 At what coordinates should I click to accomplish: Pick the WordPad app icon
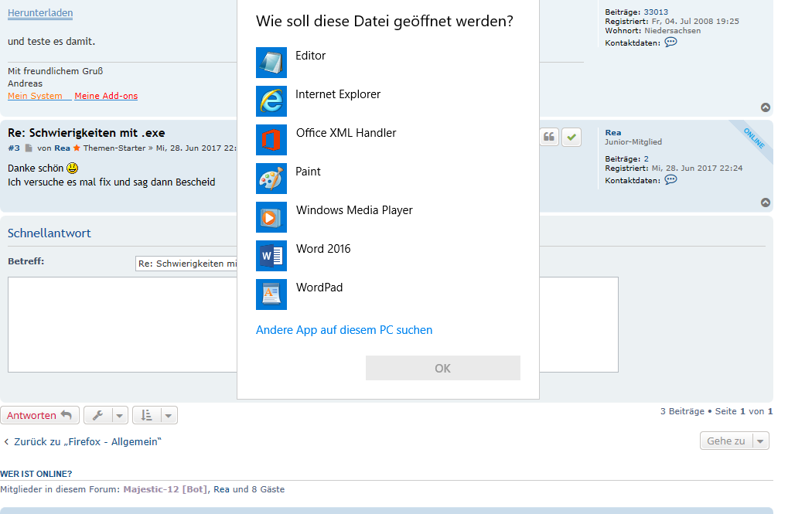271,294
